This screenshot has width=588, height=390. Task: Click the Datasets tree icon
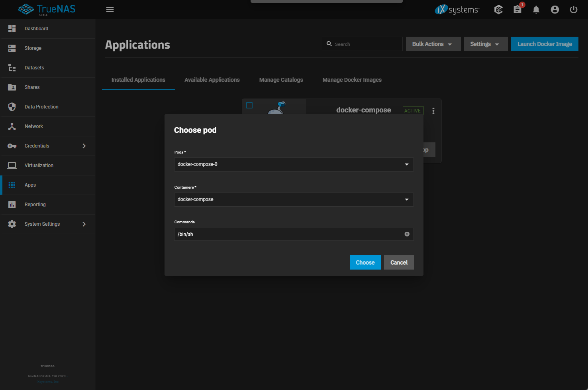12,68
